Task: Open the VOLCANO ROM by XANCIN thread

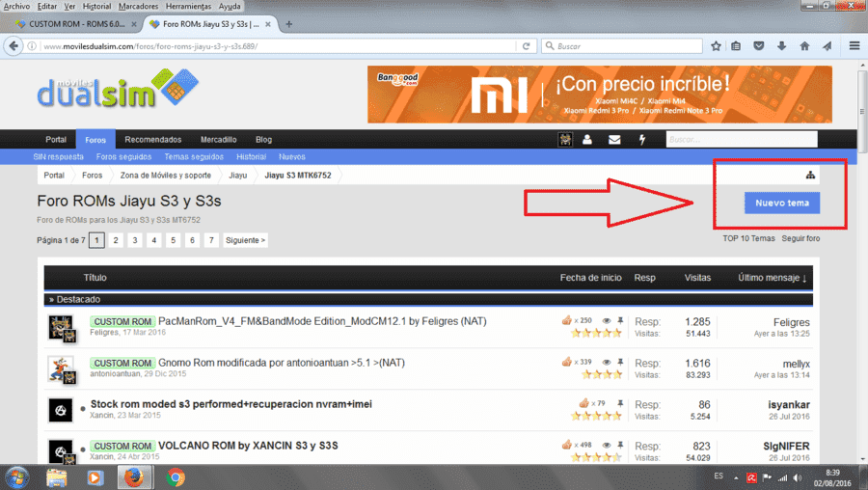Action: pyautogui.click(x=248, y=446)
